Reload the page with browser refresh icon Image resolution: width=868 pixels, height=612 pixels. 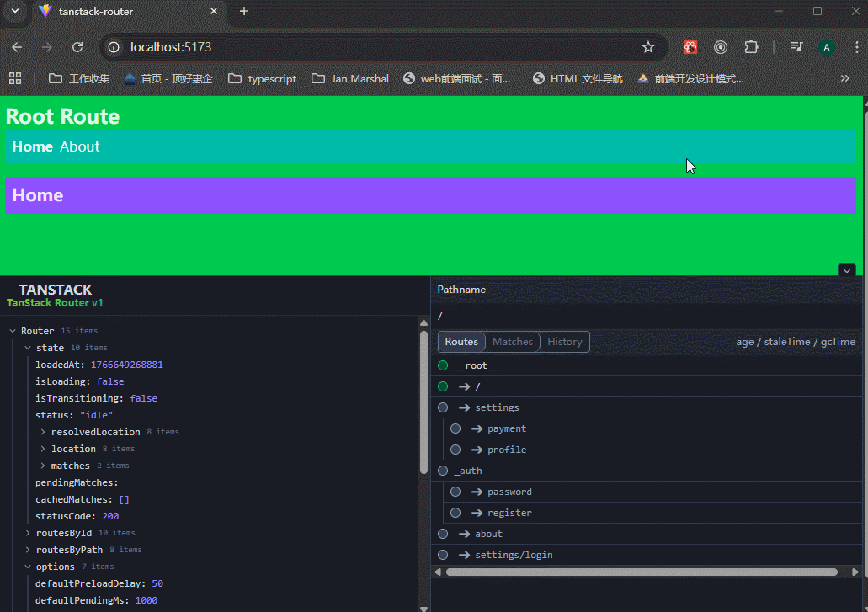pos(77,47)
